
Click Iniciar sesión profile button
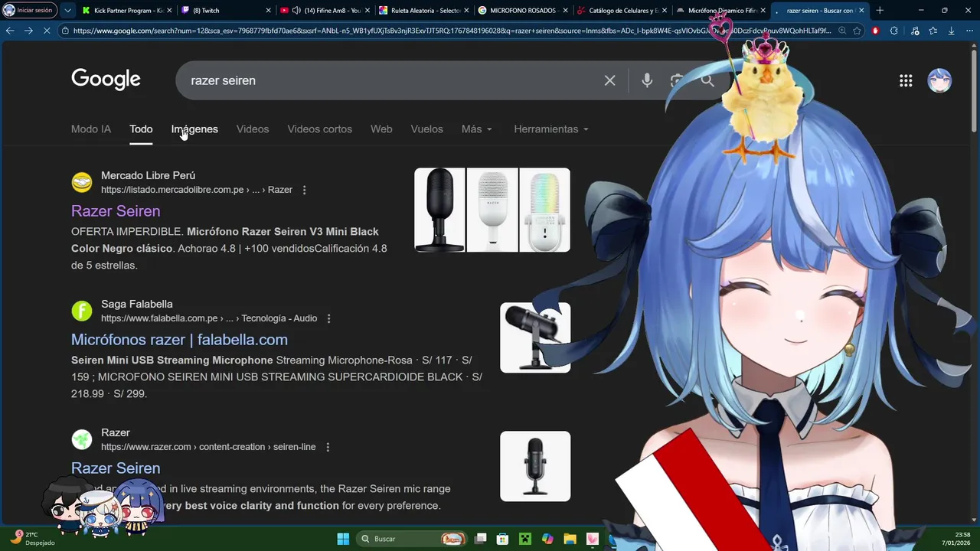29,11
